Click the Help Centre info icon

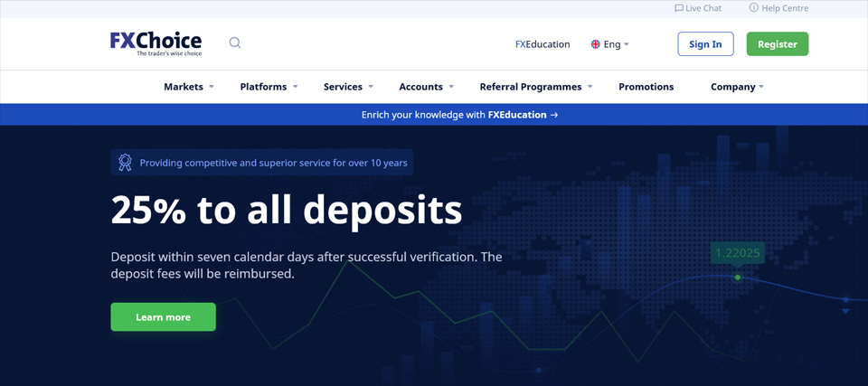click(753, 8)
